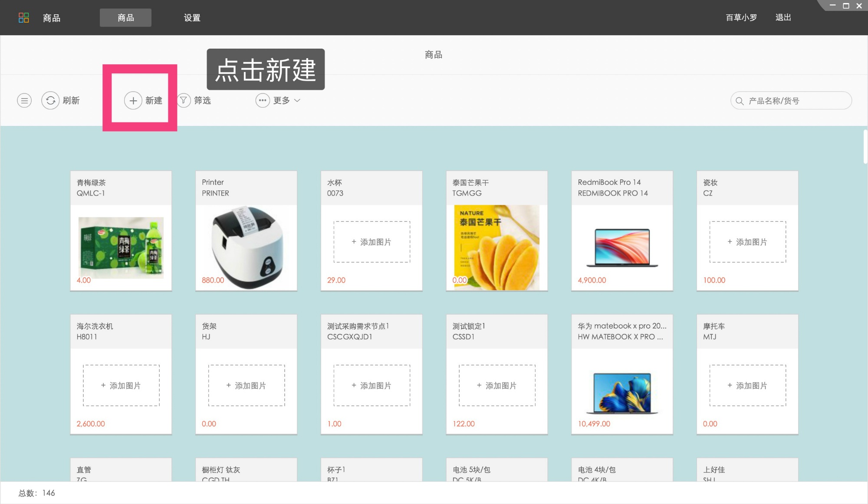Click the magnifier icon in the search box
Screen dimensions: 868x504
739,100
